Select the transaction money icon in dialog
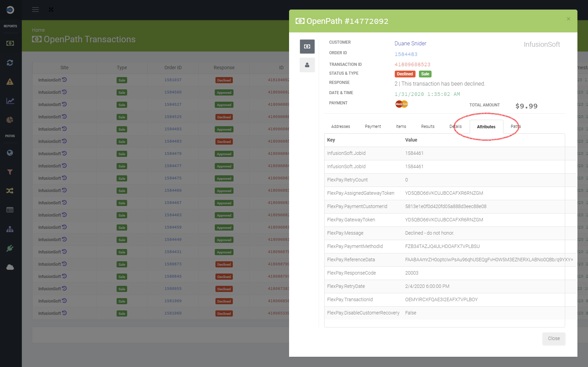588x367 pixels. 307,46
